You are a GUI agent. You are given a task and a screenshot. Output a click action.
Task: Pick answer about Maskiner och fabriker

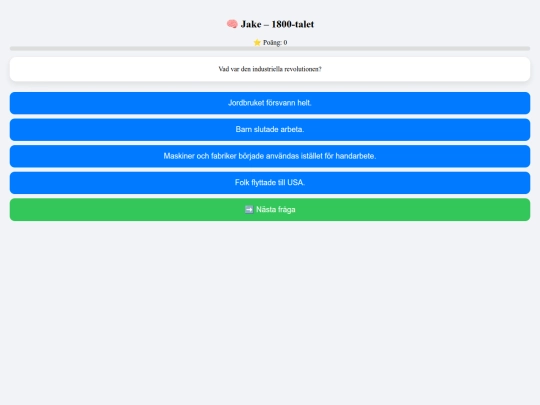pos(270,156)
